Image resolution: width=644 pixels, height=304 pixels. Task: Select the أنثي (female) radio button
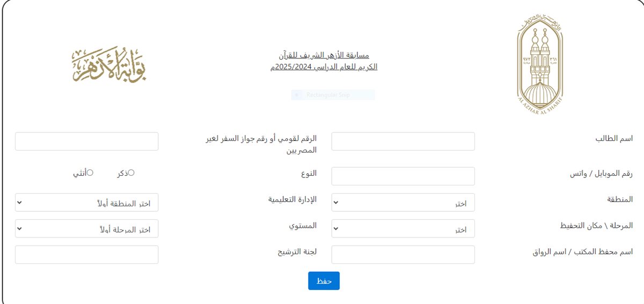coord(90,173)
